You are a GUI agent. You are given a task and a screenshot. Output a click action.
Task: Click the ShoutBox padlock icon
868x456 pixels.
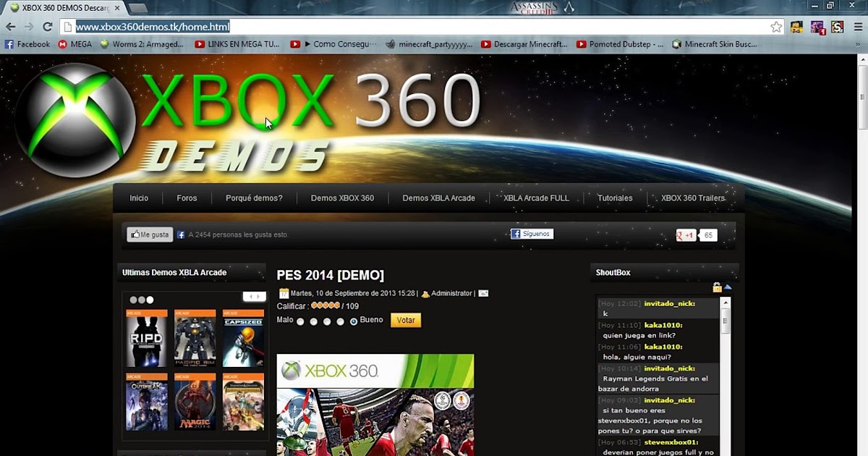coord(717,287)
